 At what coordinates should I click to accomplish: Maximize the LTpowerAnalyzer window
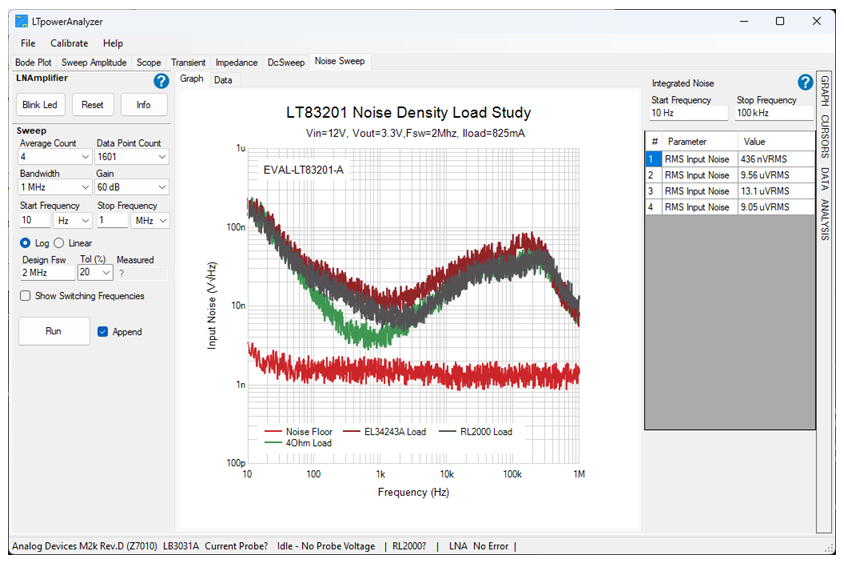[779, 22]
